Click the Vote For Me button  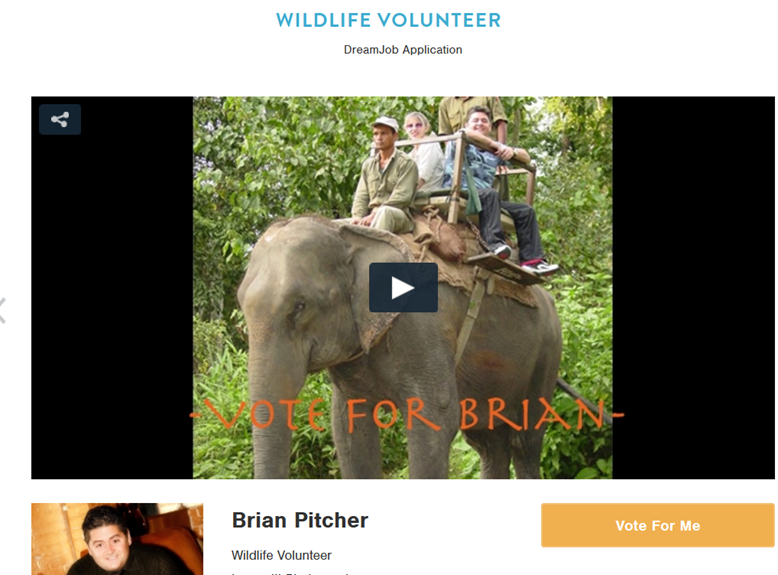coord(657,525)
